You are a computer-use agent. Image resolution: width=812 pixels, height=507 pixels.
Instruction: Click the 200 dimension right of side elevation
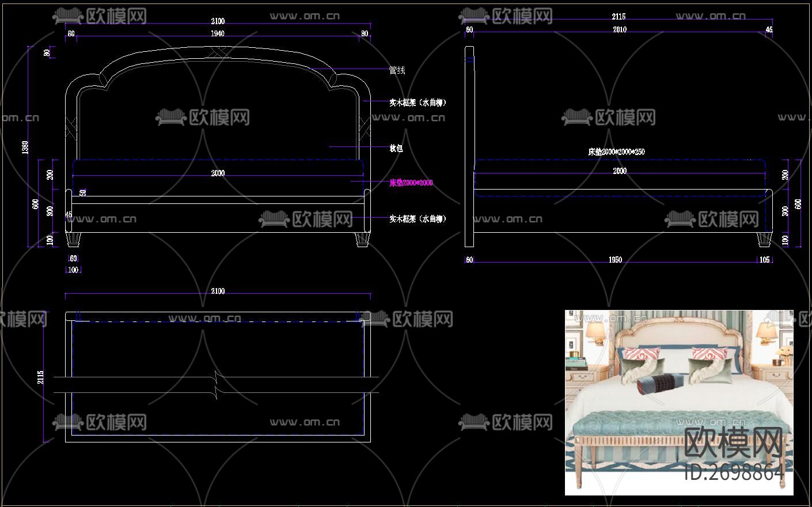click(785, 175)
